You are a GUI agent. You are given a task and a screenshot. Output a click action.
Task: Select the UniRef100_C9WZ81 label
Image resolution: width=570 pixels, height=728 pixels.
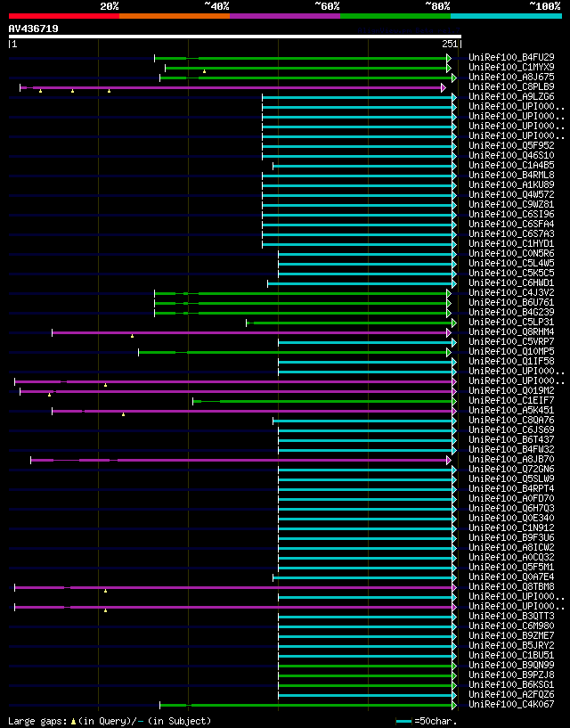click(x=511, y=204)
